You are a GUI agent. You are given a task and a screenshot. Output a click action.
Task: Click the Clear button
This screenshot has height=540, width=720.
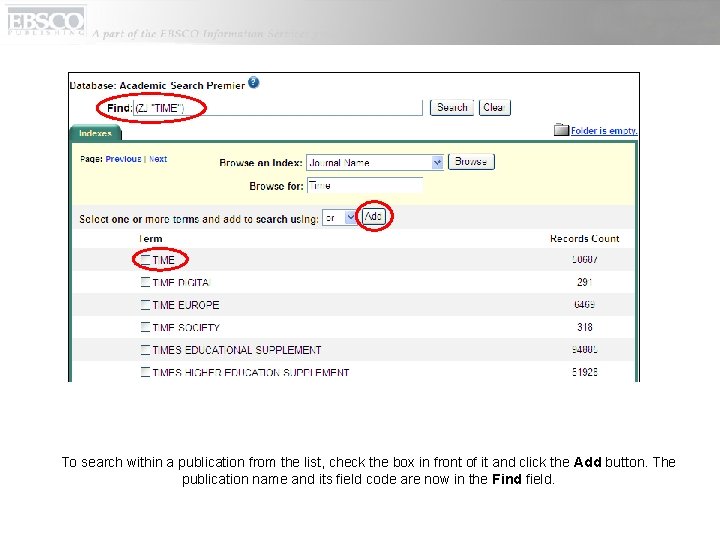point(495,107)
